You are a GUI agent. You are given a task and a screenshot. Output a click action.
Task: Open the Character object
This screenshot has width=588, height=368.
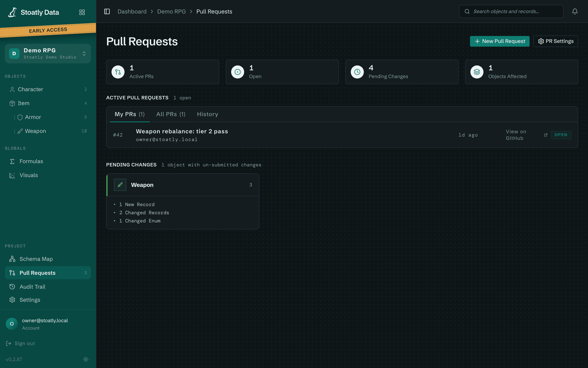point(48,89)
